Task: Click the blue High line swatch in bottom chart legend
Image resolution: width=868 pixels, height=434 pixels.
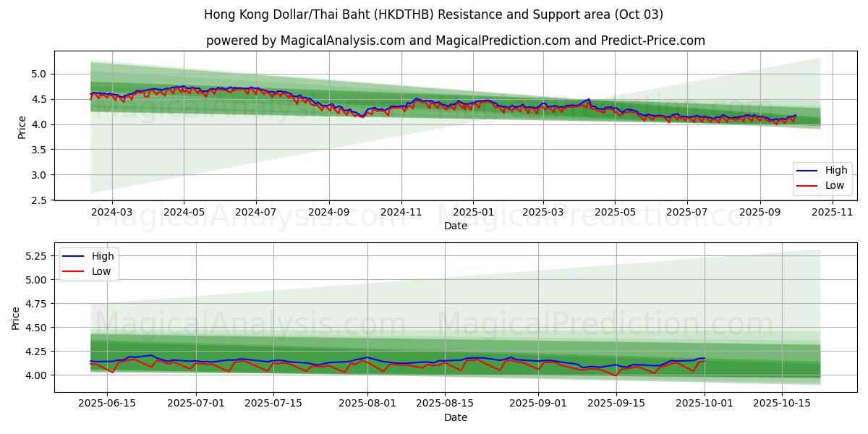Action: click(x=74, y=256)
